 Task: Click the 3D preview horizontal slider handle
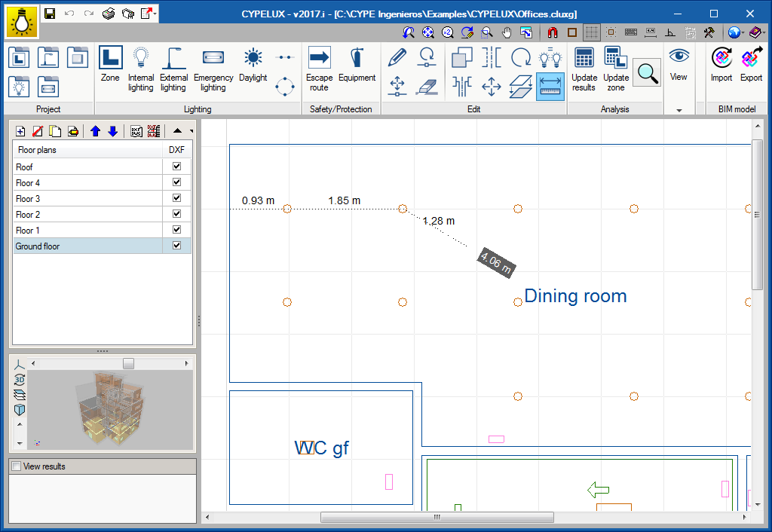coord(128,364)
